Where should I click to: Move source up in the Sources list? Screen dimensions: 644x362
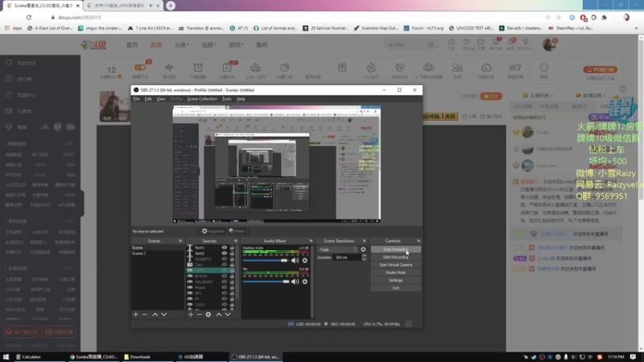219,315
